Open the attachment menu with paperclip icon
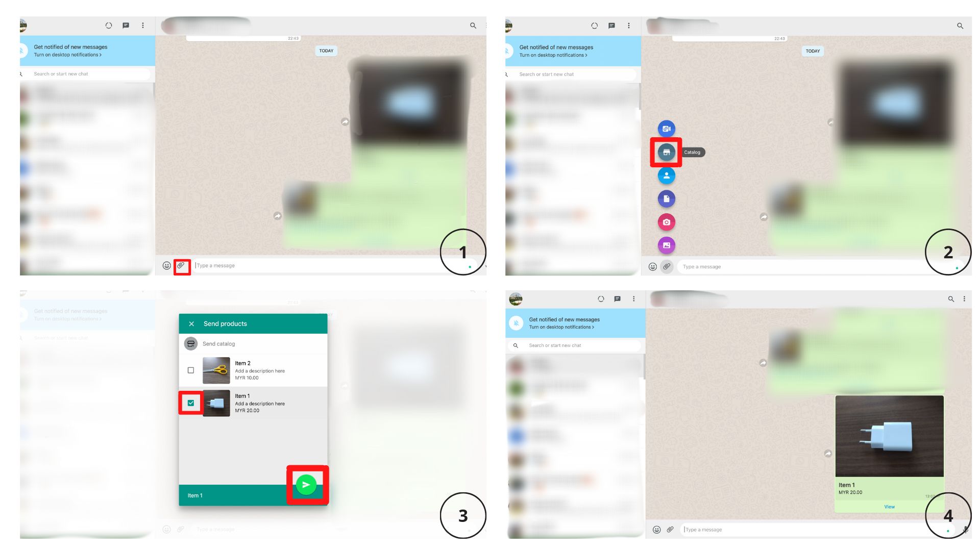This screenshot has height=551, width=980. (181, 264)
